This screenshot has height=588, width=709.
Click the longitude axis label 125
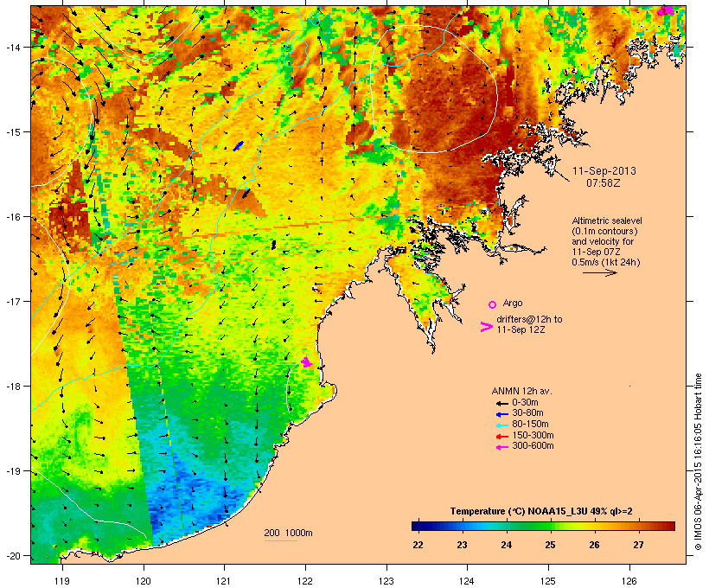pos(548,580)
